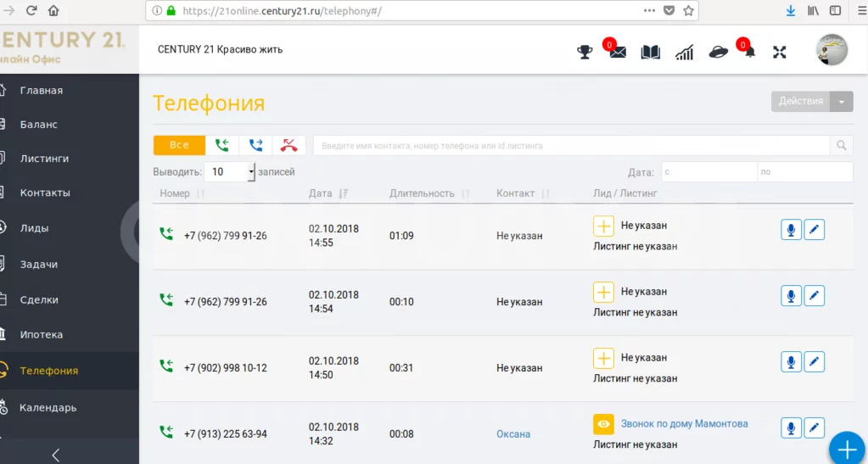
Task: Bookmark this page with star icon
Action: [688, 10]
